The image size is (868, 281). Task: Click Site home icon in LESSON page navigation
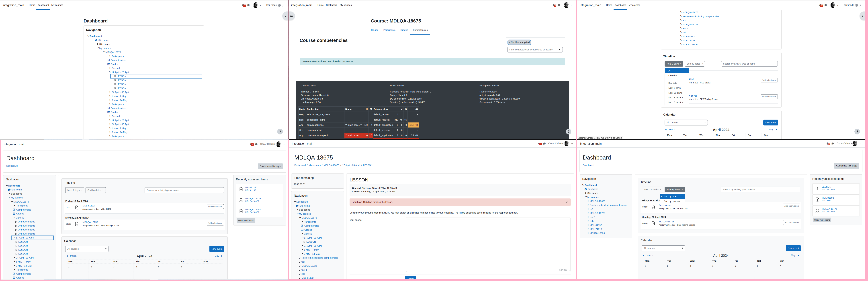[x=297, y=206]
